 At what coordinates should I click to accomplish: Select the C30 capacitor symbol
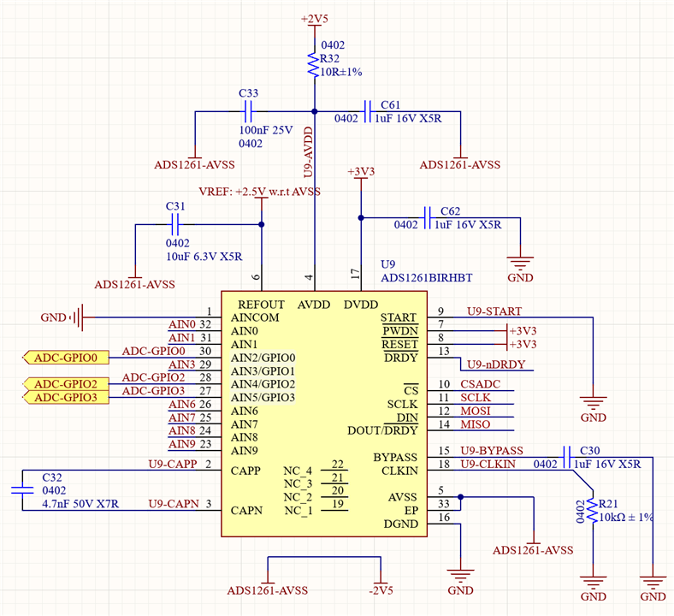[566, 458]
